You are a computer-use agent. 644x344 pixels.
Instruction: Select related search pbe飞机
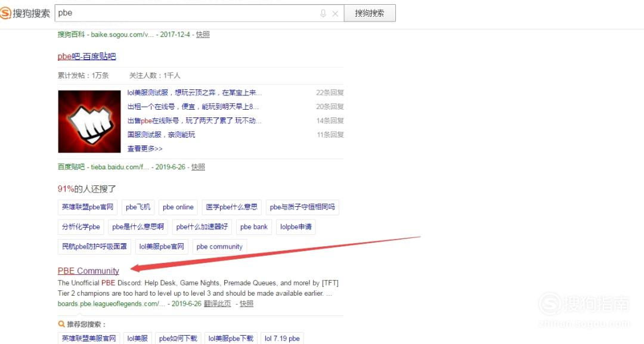pyautogui.click(x=138, y=207)
